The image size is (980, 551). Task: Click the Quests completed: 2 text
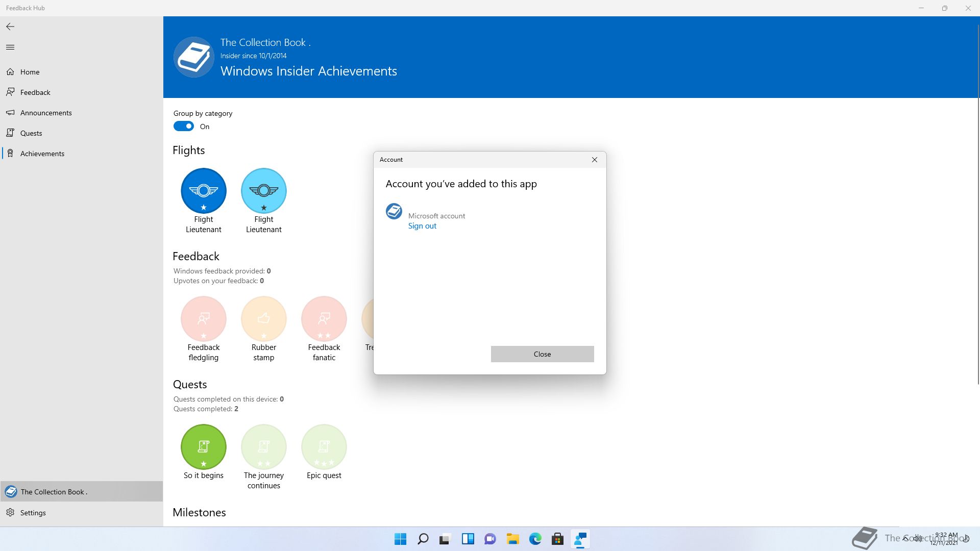pos(206,409)
